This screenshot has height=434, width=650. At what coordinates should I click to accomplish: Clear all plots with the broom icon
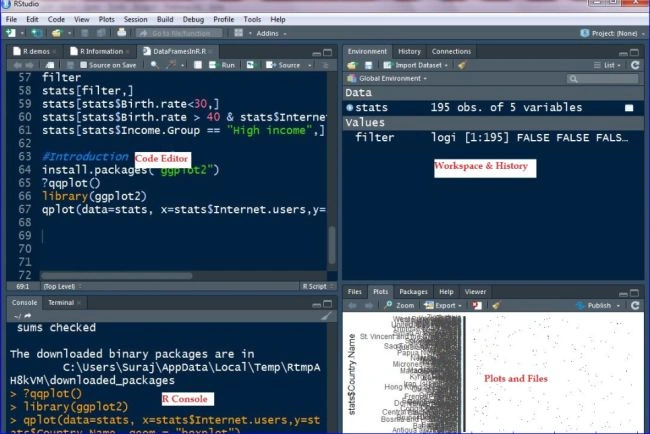click(x=496, y=305)
